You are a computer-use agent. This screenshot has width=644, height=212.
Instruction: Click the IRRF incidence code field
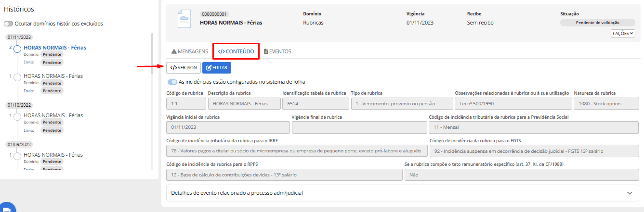[297, 151]
